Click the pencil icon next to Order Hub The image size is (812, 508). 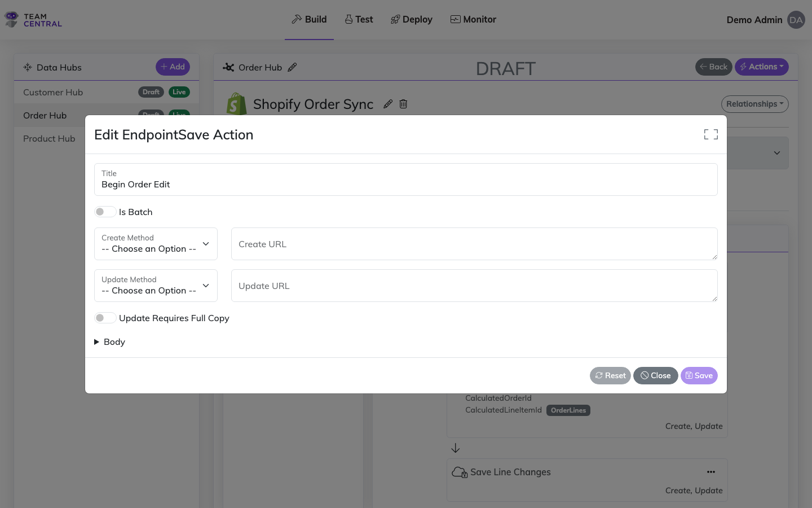(x=293, y=67)
